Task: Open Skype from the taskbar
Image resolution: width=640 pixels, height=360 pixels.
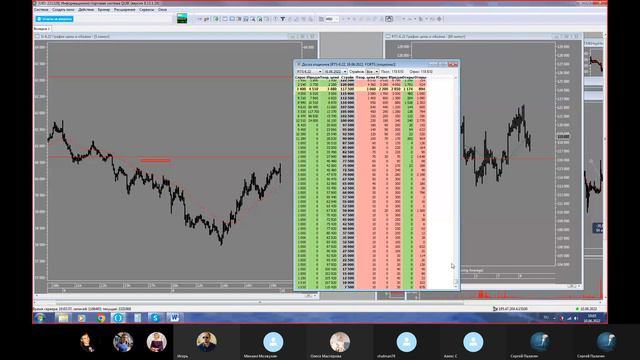Action: [x=155, y=318]
